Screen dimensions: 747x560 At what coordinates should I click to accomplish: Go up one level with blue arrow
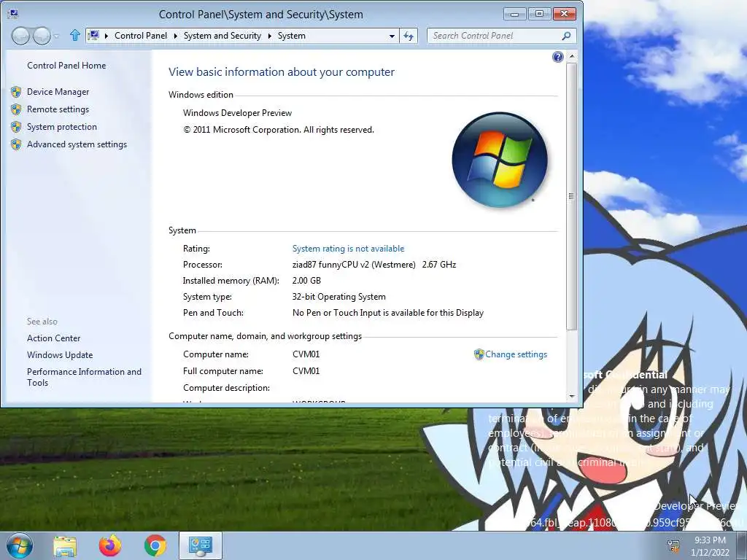point(75,35)
